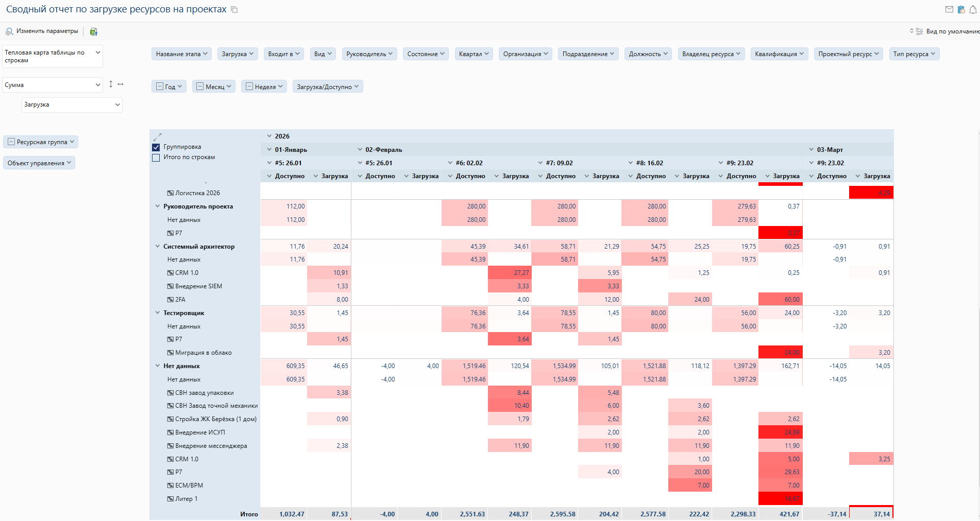Enable the Итого по строкам checkbox
This screenshot has width=980, height=521.
[156, 158]
